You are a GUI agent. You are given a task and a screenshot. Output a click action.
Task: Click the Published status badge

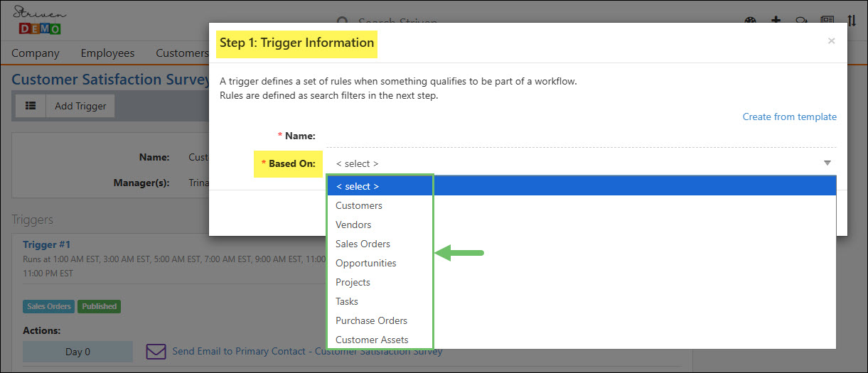pyautogui.click(x=100, y=306)
